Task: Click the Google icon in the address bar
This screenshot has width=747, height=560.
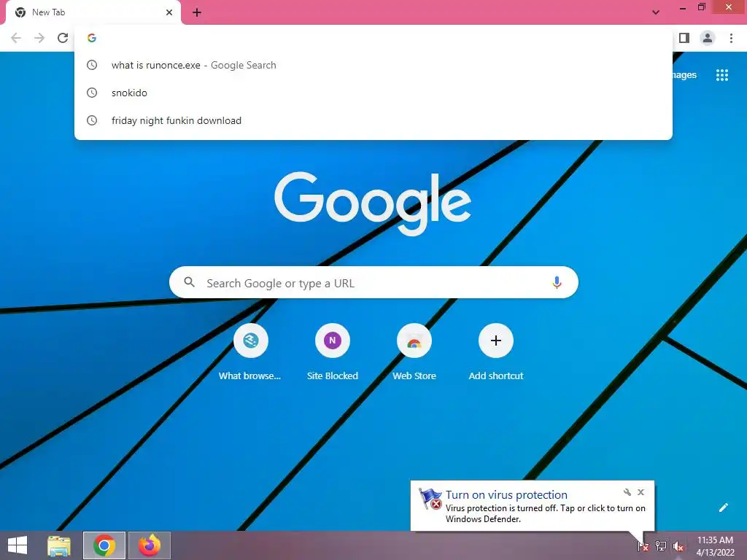Action: pos(92,38)
